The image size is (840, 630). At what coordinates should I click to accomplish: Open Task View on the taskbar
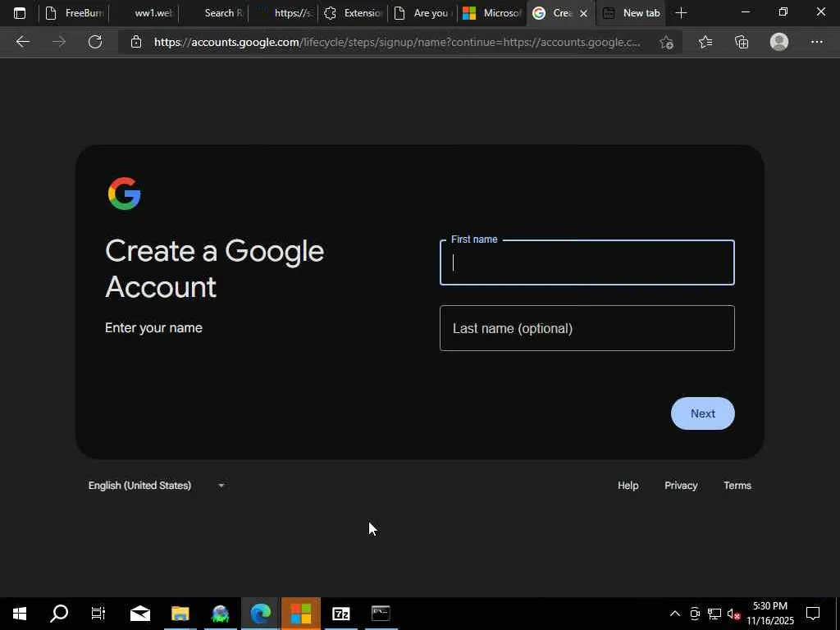click(x=98, y=614)
